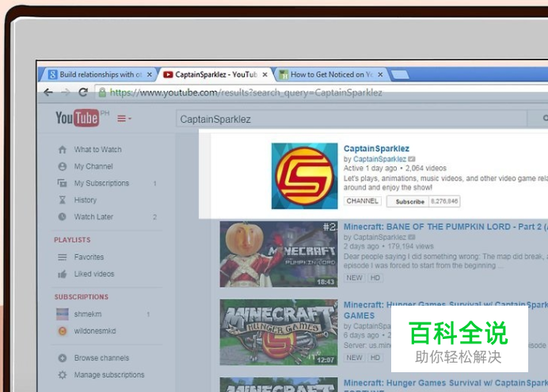Open Bane of the Pumpkin Lord video thumbnail
Viewport: 548px width, 392px height.
tap(279, 254)
